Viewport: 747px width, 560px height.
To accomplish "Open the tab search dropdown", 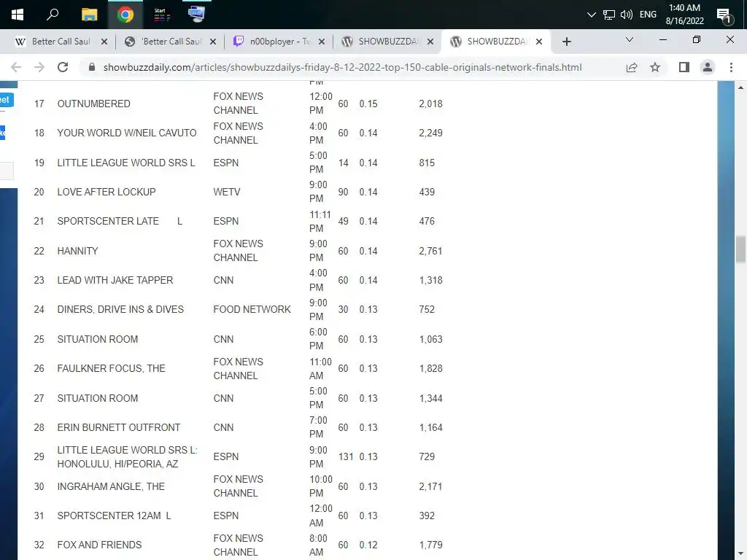I will pyautogui.click(x=630, y=39).
